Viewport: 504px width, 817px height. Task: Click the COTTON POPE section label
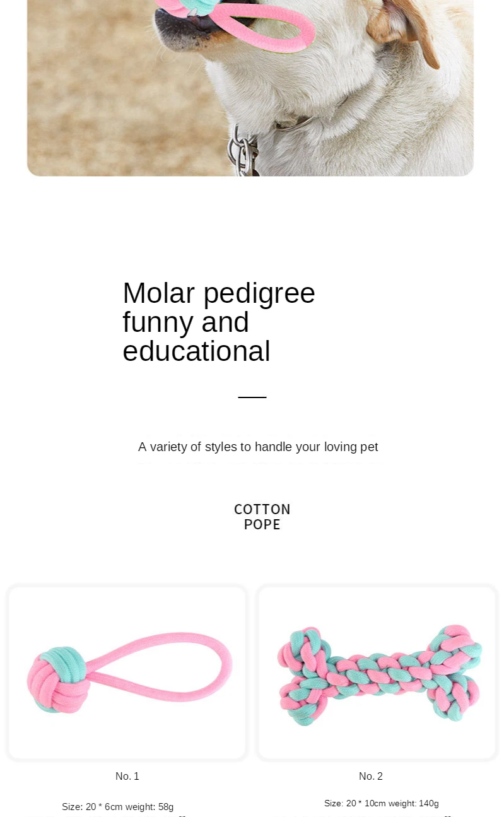coord(262,517)
